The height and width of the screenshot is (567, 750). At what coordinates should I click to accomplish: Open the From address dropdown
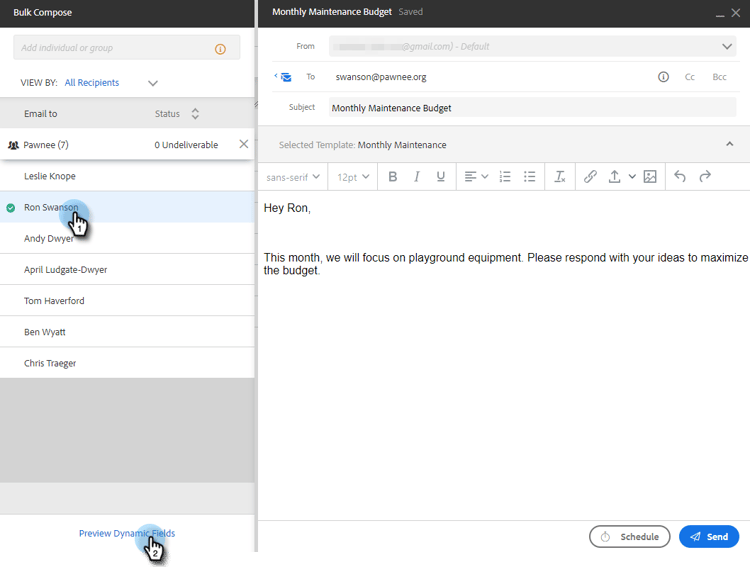(727, 46)
